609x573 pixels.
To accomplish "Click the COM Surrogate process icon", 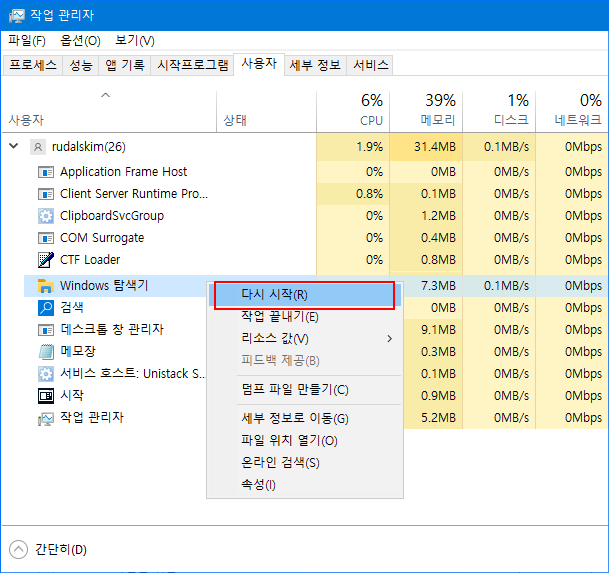I will pyautogui.click(x=46, y=238).
